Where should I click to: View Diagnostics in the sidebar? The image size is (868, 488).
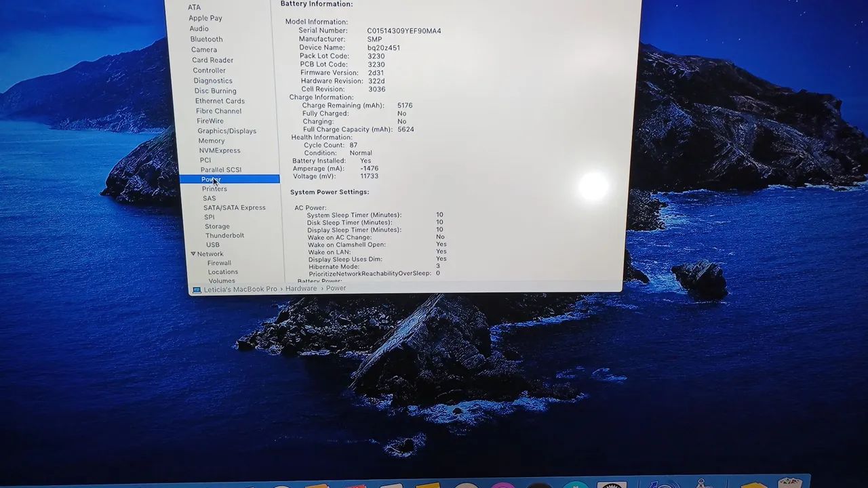tap(213, 81)
